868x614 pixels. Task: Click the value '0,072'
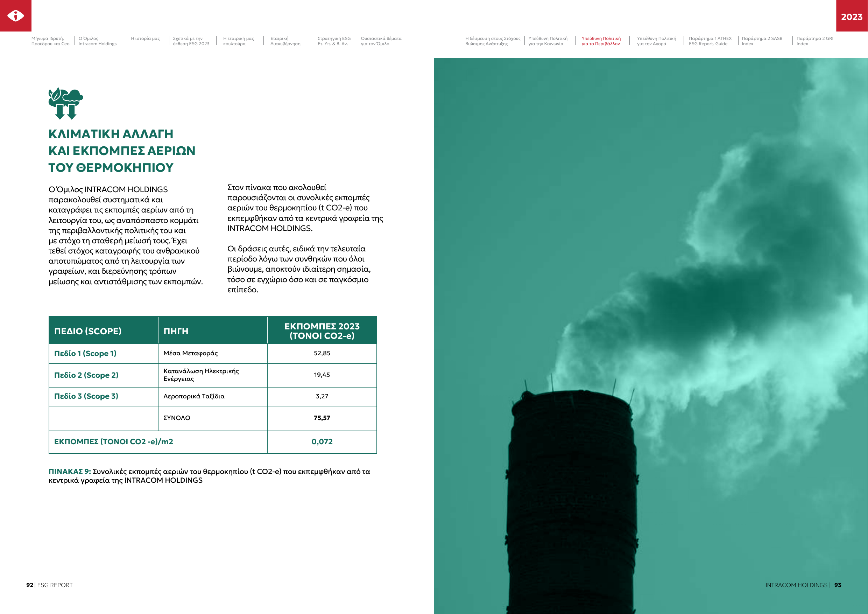tap(322, 441)
